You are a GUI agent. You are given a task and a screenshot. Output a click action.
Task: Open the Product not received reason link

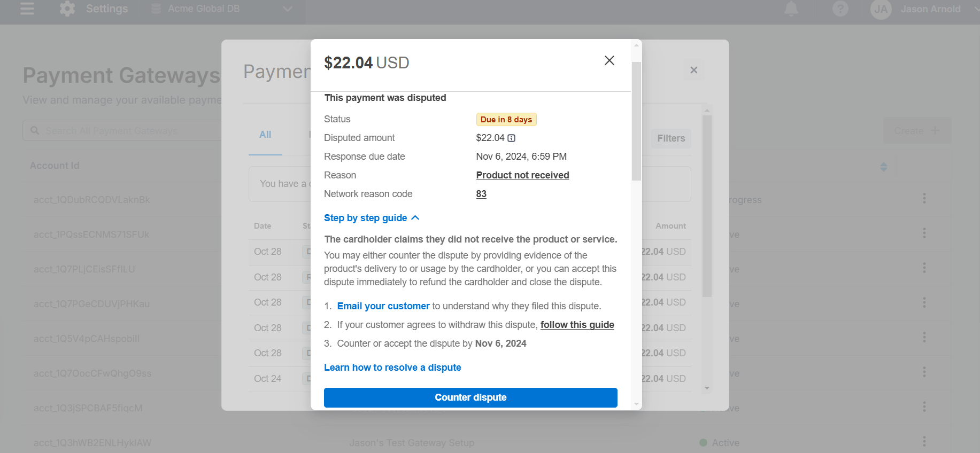(x=522, y=175)
